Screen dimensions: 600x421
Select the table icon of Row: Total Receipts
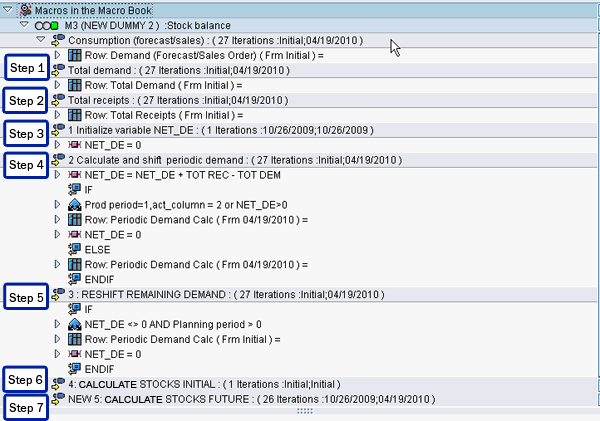pos(75,115)
